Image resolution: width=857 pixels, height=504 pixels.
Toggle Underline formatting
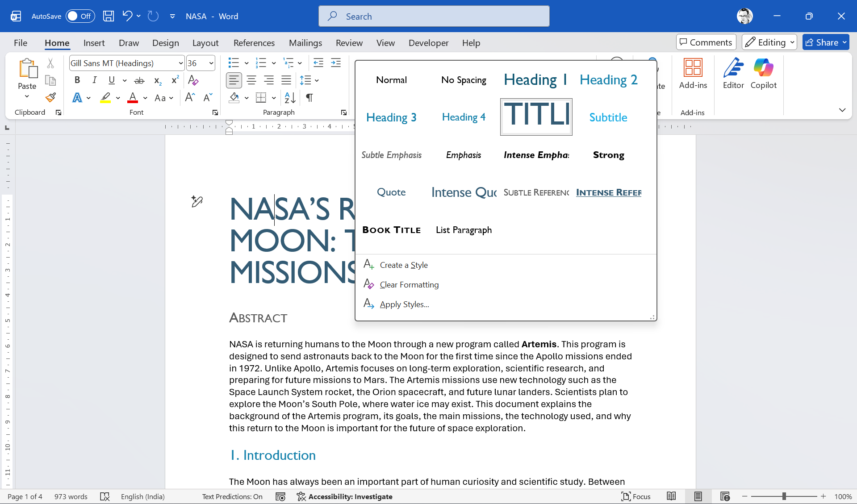[112, 80]
